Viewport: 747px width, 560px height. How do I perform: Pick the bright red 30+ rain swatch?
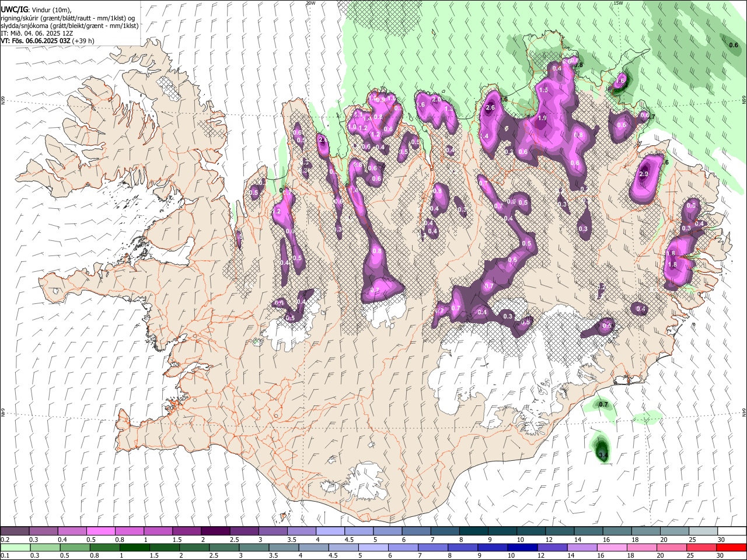[731, 547]
